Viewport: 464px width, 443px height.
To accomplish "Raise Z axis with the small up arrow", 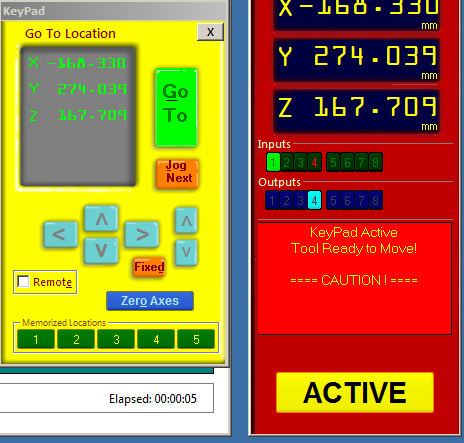I will coord(186,220).
